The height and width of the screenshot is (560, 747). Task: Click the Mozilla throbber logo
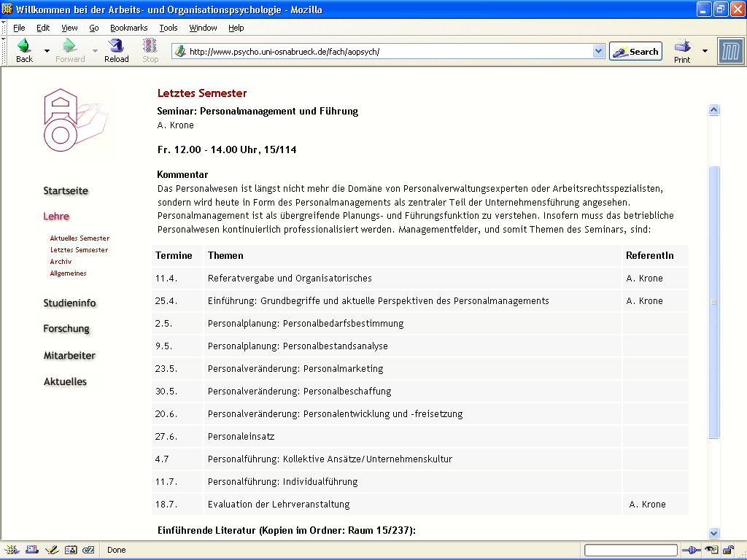(x=730, y=51)
